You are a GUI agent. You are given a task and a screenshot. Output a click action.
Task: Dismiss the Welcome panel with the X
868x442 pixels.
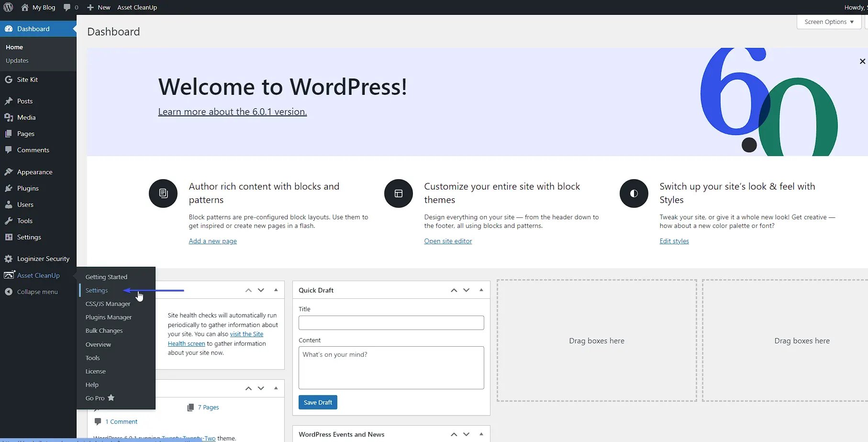pos(862,61)
